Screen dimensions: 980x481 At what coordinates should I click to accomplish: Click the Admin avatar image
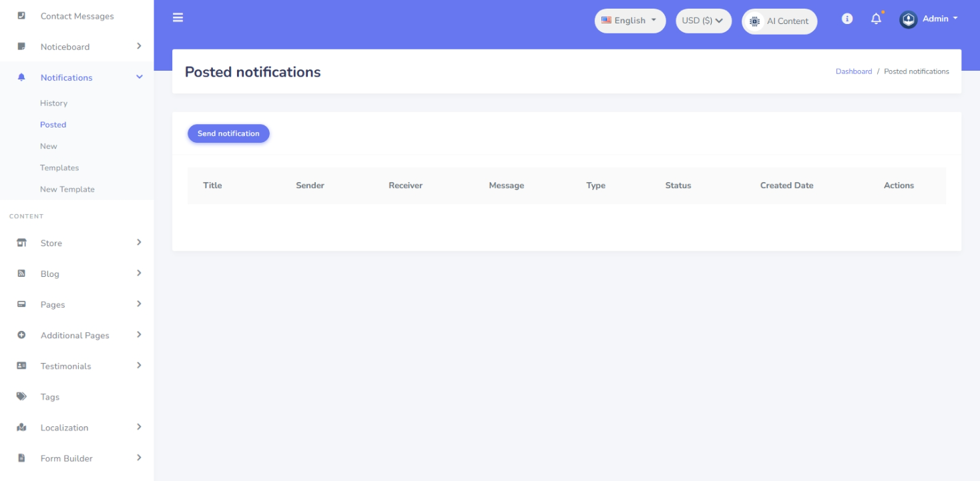tap(909, 19)
